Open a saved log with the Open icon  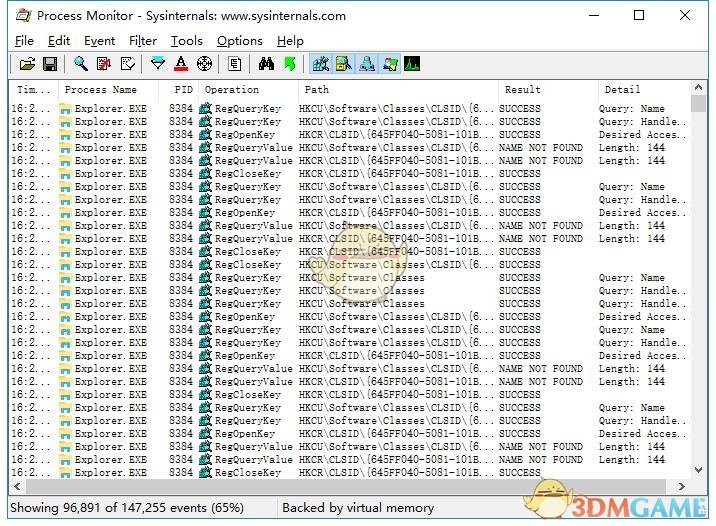(x=27, y=64)
